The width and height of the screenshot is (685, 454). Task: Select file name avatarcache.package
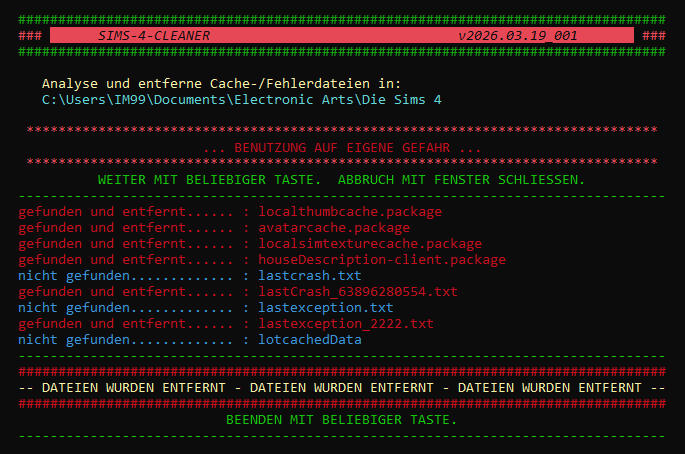tap(334, 228)
